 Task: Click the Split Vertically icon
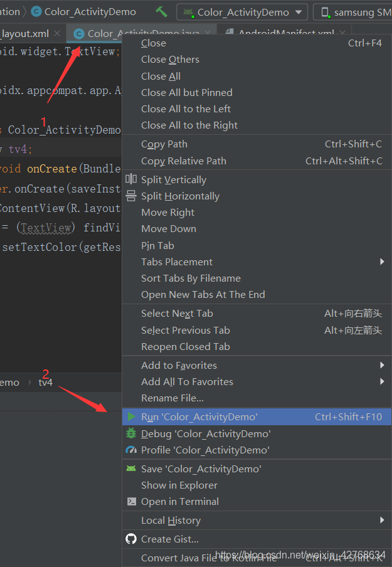click(x=131, y=179)
